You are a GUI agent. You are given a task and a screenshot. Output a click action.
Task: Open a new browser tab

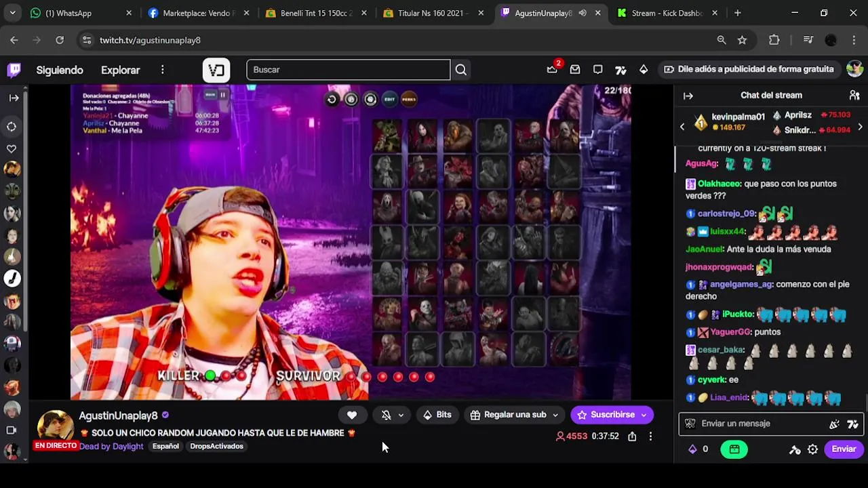pyautogui.click(x=737, y=13)
